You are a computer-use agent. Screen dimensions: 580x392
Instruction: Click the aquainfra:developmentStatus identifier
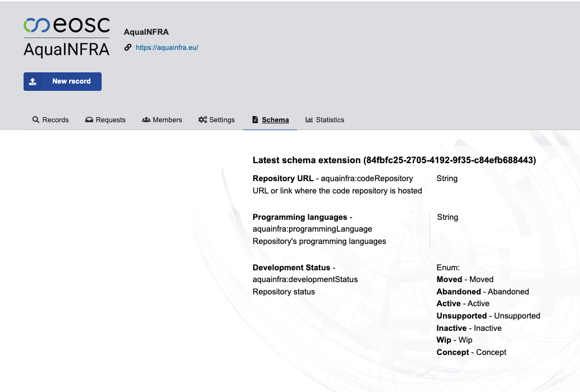click(305, 279)
